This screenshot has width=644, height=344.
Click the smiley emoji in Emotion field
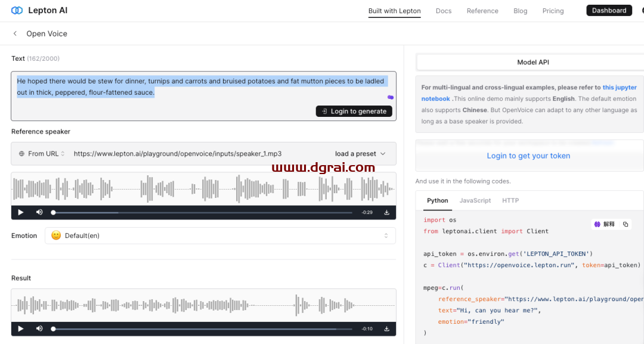[56, 235]
